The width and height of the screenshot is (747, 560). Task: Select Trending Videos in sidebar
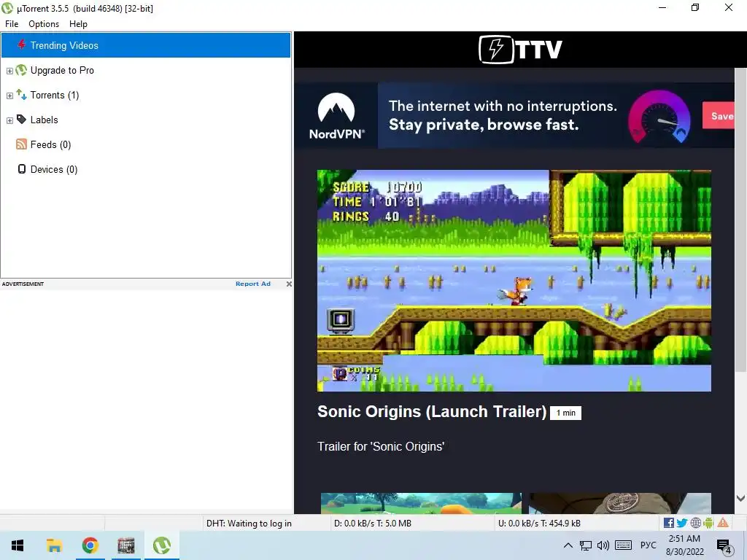pos(146,45)
